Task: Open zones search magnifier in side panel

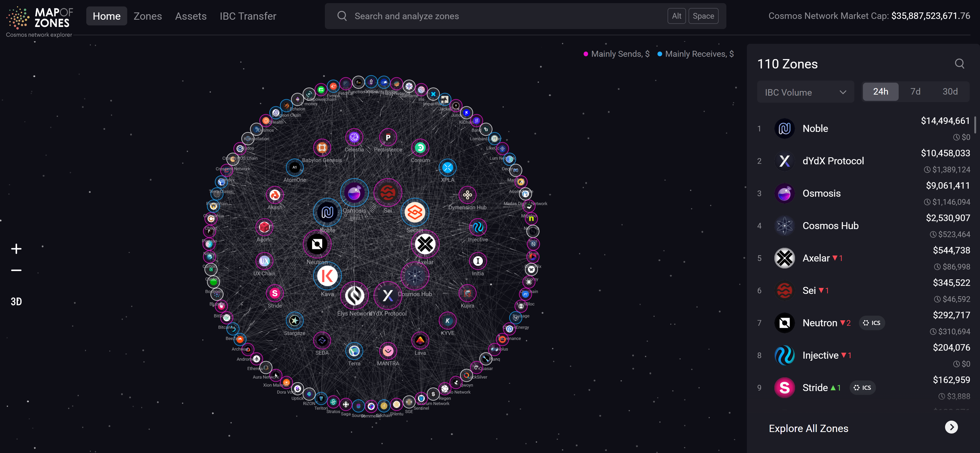Action: click(959, 63)
